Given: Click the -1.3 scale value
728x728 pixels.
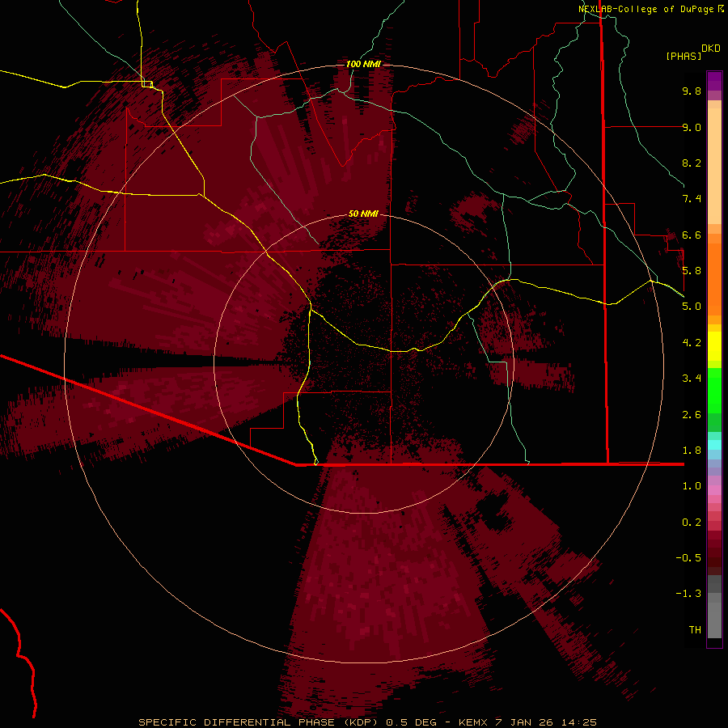Looking at the screenshot, I should coord(688,594).
